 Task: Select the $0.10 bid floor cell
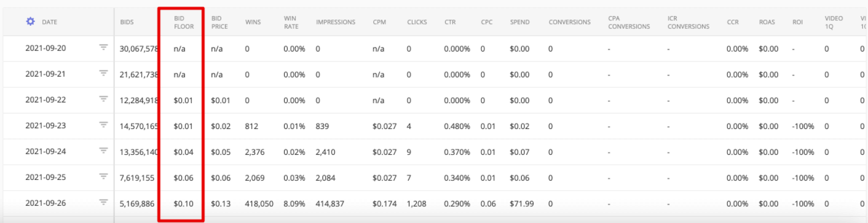coord(183,203)
